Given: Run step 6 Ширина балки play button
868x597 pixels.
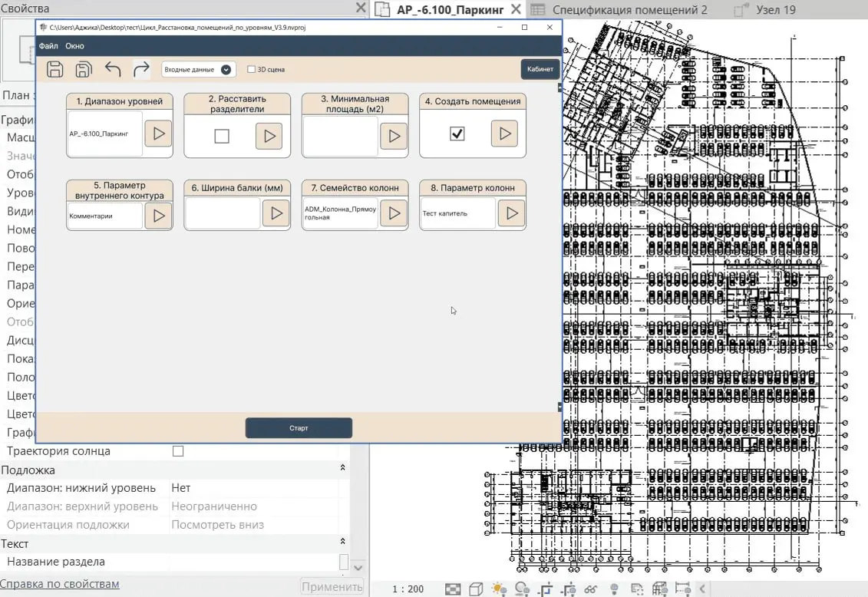Looking at the screenshot, I should [x=276, y=213].
